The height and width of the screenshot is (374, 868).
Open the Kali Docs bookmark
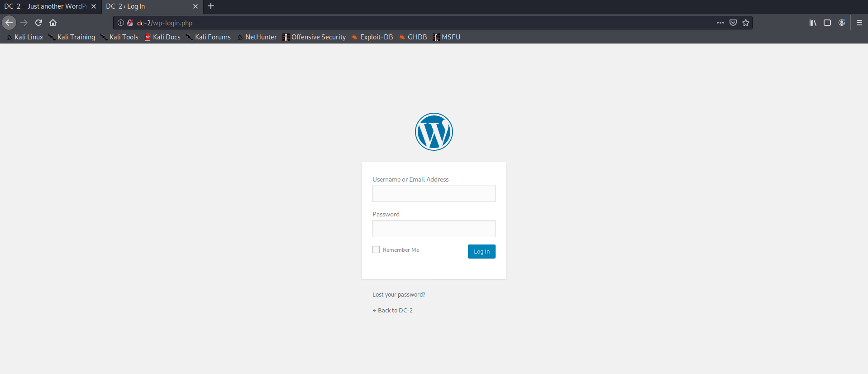163,37
